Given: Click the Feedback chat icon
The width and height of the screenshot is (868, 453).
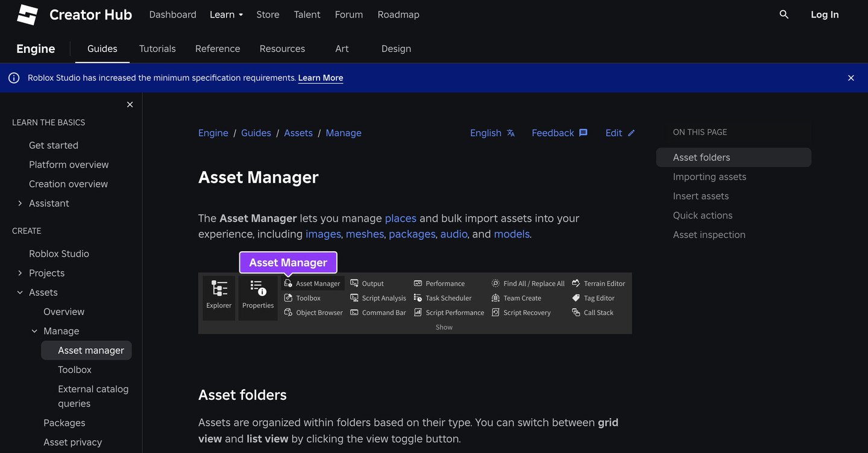Looking at the screenshot, I should click(583, 133).
